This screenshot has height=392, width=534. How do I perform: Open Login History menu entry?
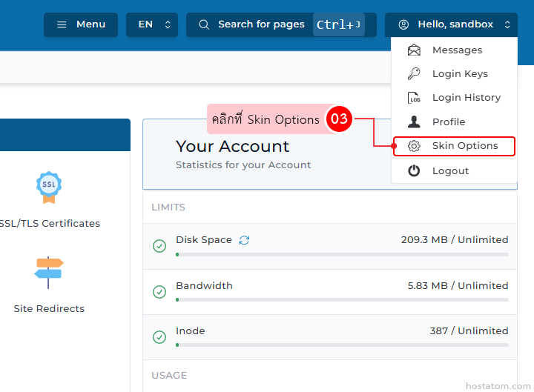(454, 98)
